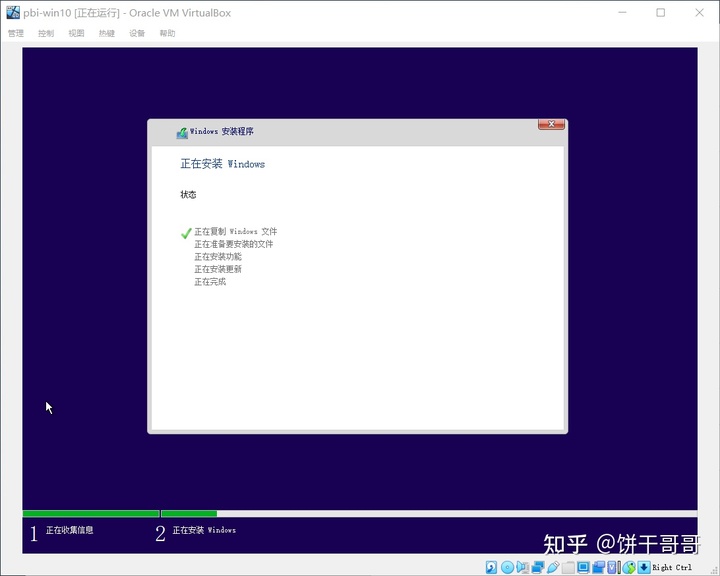
Task: Click the text 正在安装功能
Action: (218, 256)
